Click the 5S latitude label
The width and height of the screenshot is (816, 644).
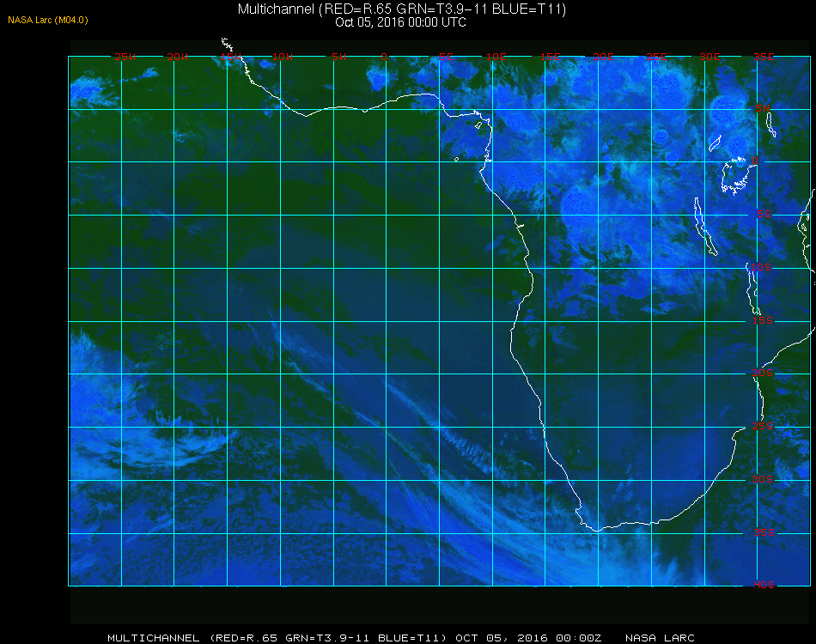tap(764, 214)
